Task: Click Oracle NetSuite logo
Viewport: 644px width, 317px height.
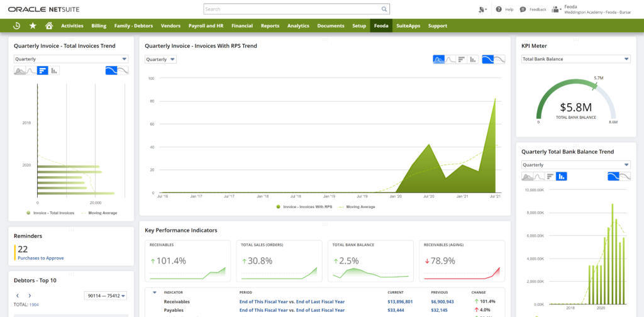Action: point(44,9)
